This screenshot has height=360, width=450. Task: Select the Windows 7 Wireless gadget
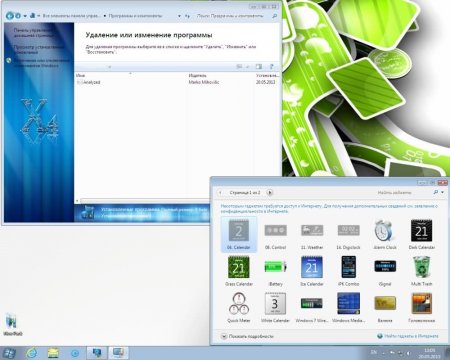pyautogui.click(x=312, y=307)
